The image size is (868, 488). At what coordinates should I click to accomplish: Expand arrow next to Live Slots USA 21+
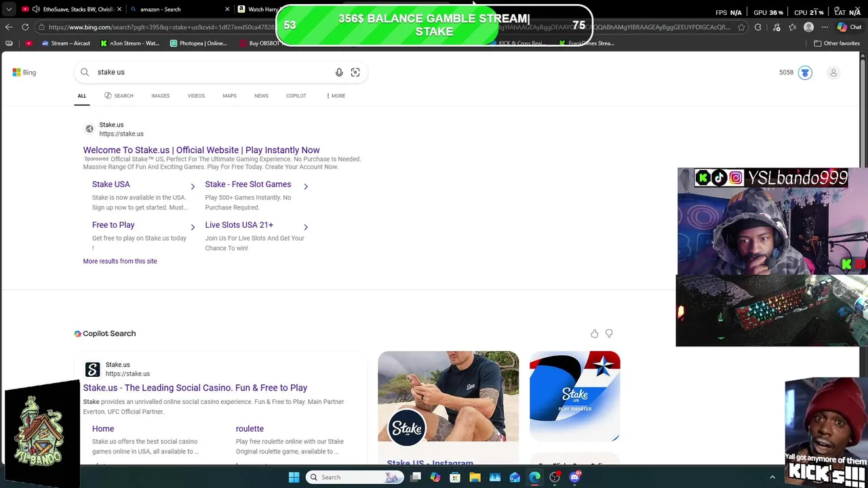click(x=306, y=227)
